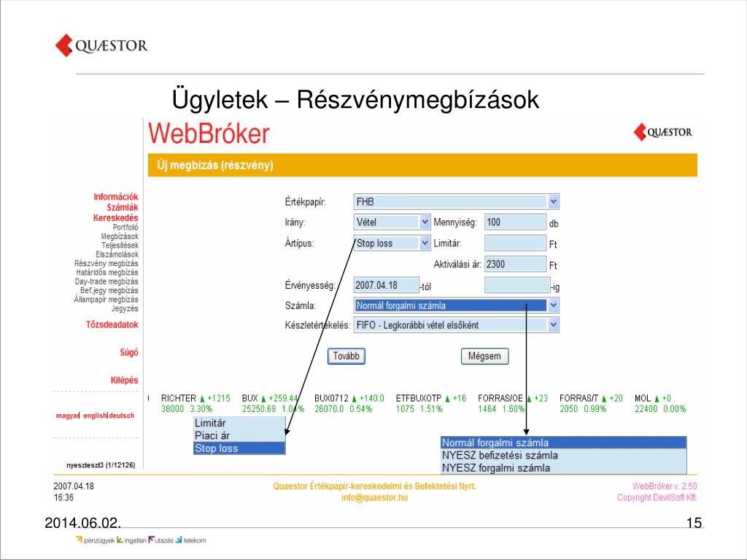Select Állampapír megbízás in the sidebar

pos(106,300)
